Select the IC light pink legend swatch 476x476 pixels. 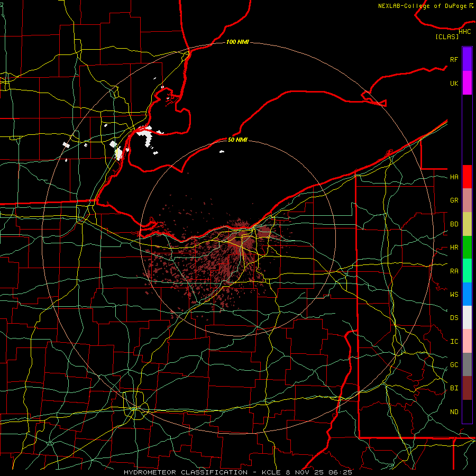(x=467, y=341)
